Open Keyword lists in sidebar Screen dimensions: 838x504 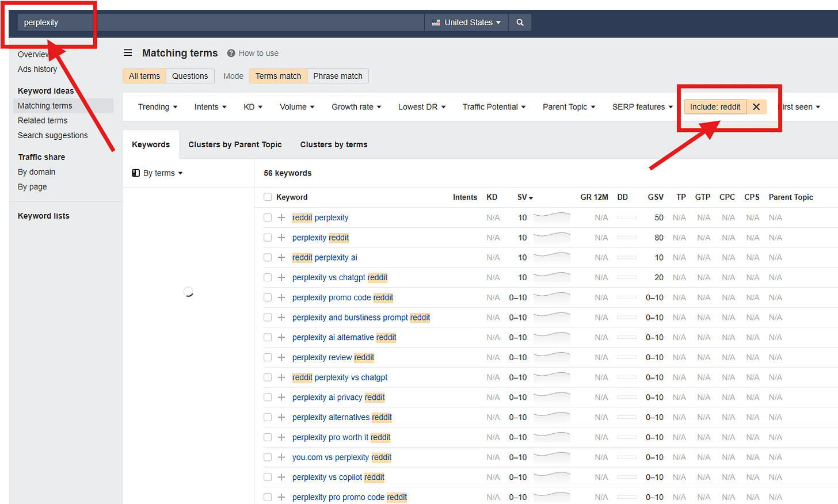click(x=44, y=216)
